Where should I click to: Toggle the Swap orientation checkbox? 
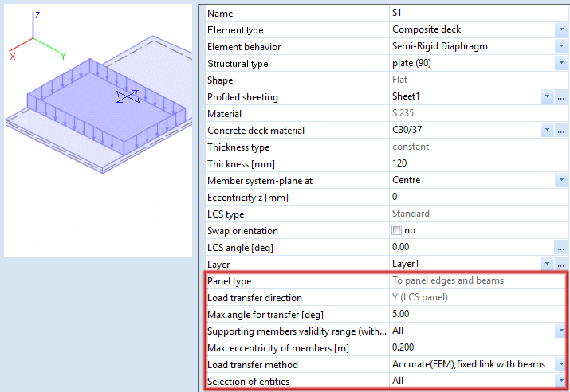396,230
